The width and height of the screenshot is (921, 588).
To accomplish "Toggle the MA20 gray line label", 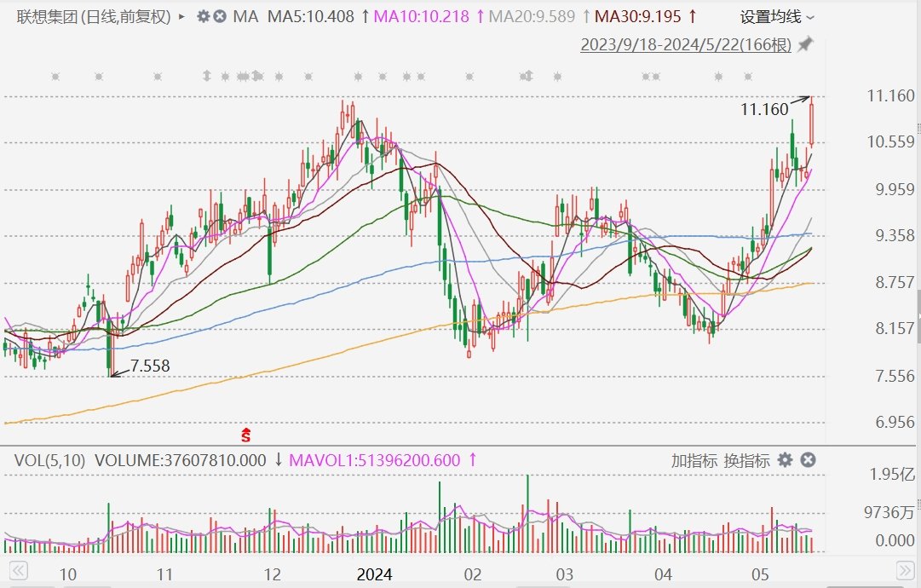I will 532,16.
